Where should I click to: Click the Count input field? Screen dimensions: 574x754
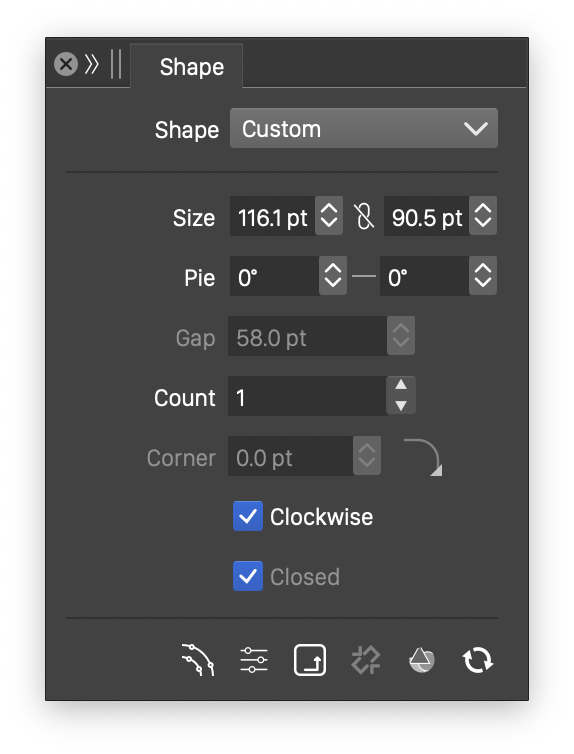(x=307, y=396)
